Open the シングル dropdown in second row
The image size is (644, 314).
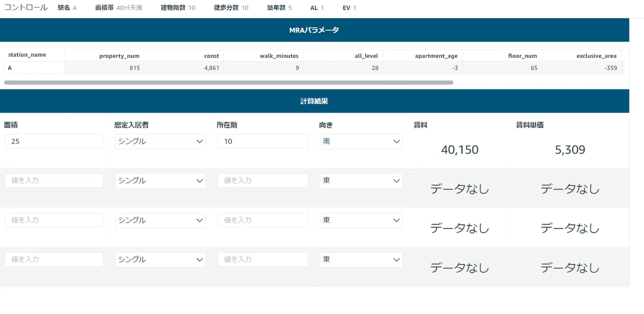coord(160,181)
